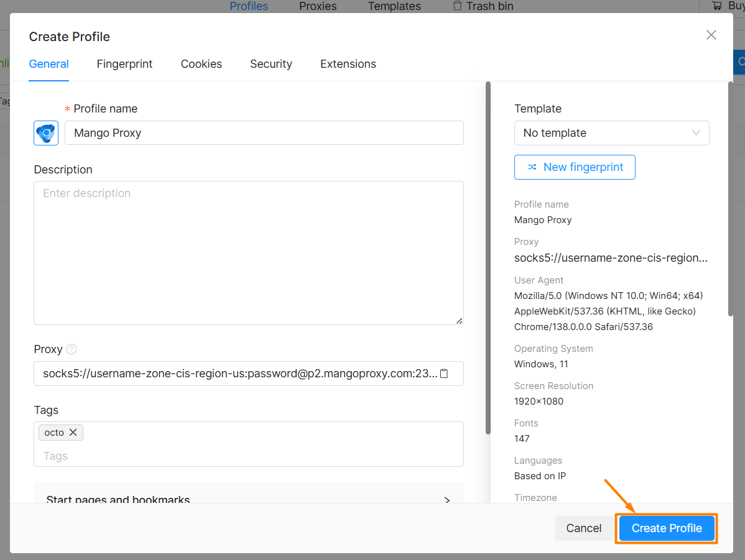Click the form panel vertical scrollbar
This screenshot has width=745, height=560.
coord(488,258)
